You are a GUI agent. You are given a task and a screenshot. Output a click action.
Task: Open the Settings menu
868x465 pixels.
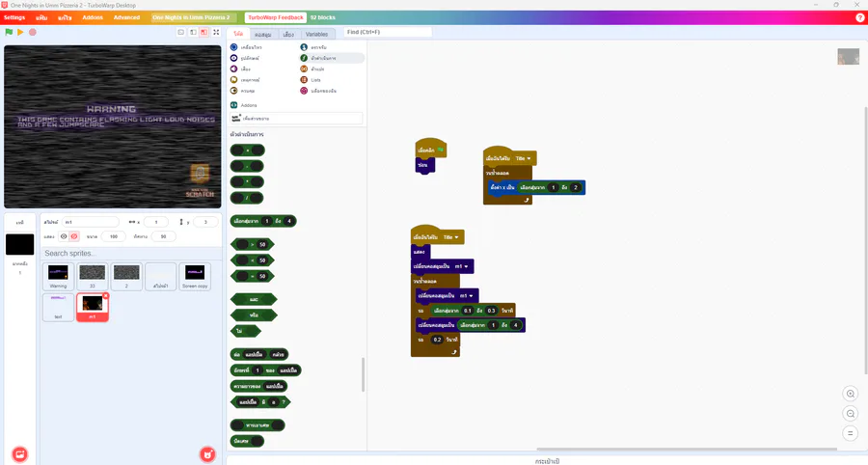point(14,17)
